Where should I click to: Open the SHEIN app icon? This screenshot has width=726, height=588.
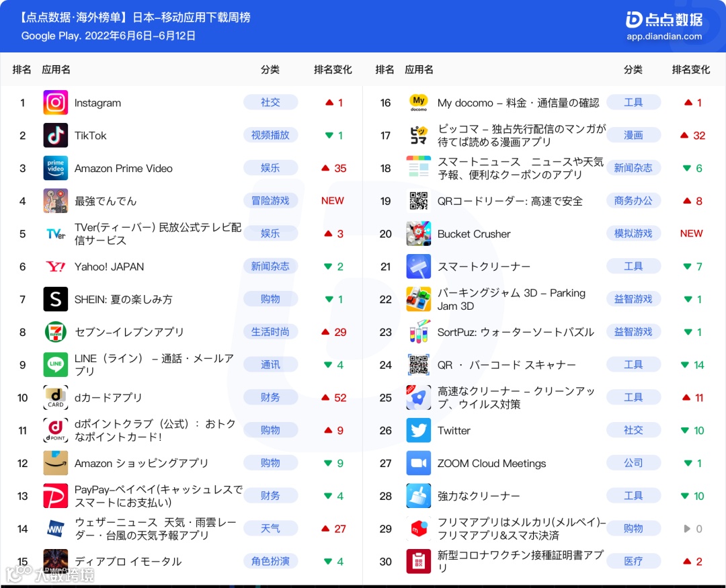[56, 299]
